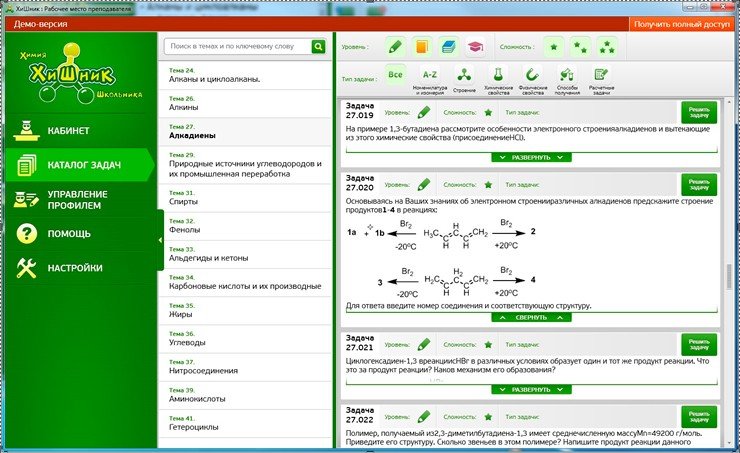Open topic Тема 36 Углеводы
This screenshot has height=453, width=740.
point(245,339)
